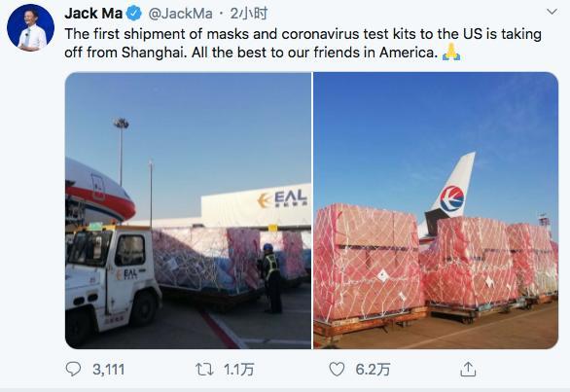
Task: Open Jack Ma display name link
Action: pyautogui.click(x=93, y=14)
